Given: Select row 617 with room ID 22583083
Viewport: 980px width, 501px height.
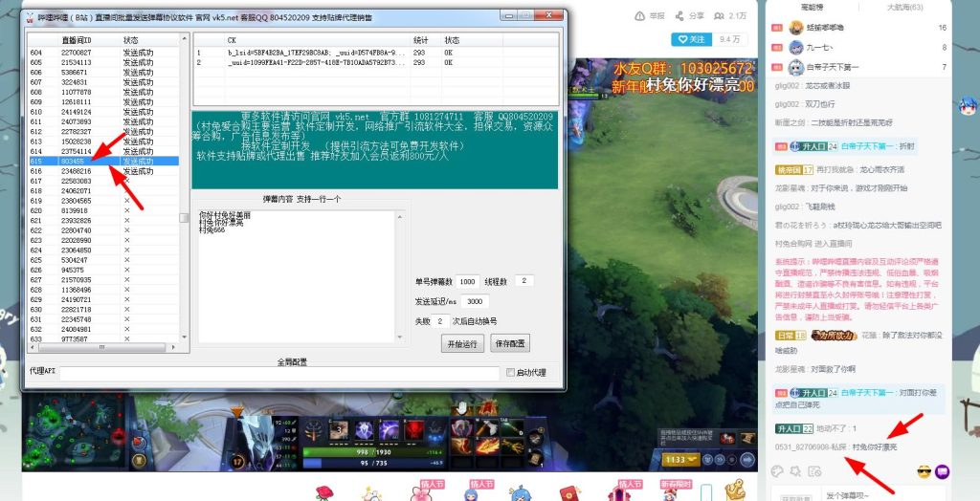Looking at the screenshot, I should click(x=103, y=181).
